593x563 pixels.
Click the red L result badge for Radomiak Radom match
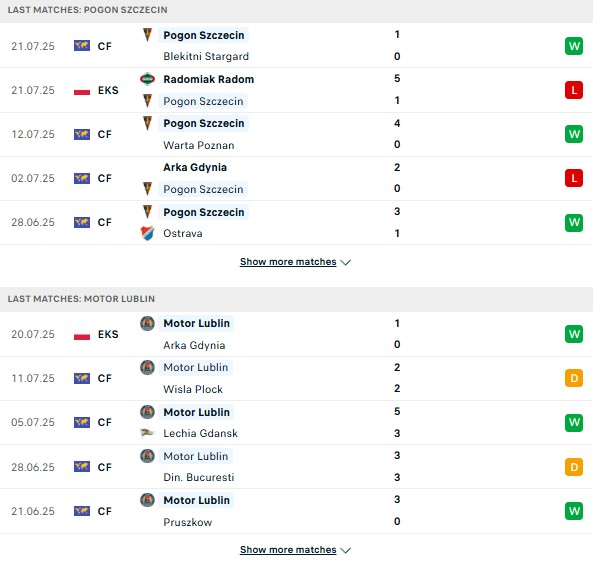coord(574,90)
